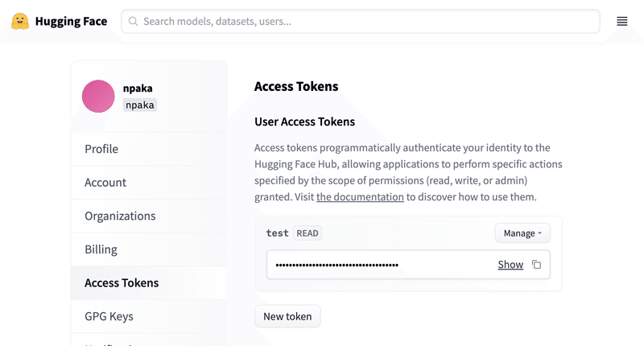Click the token name 'test'
The height and width of the screenshot is (346, 644).
click(277, 233)
